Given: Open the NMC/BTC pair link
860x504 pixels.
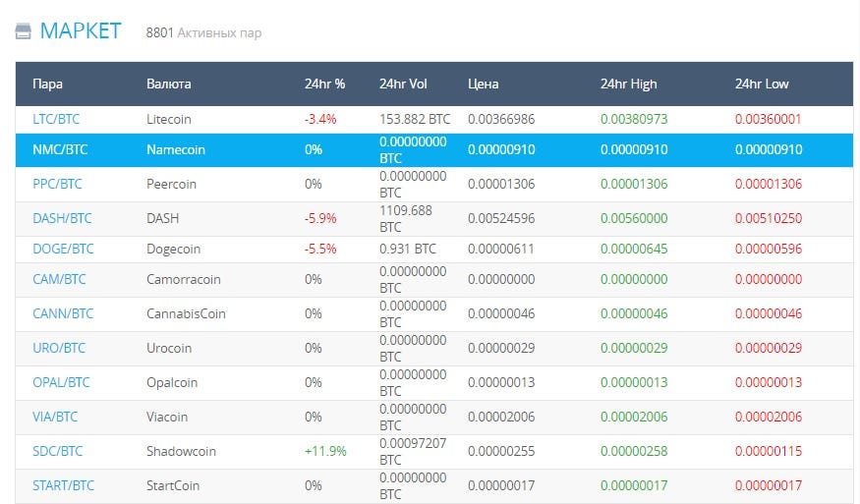Looking at the screenshot, I should tap(60, 149).
